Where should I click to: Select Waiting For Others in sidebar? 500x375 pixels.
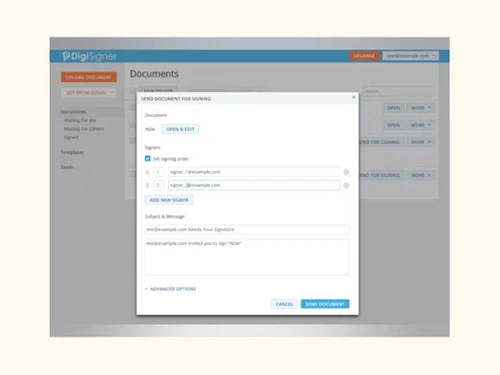click(x=84, y=129)
